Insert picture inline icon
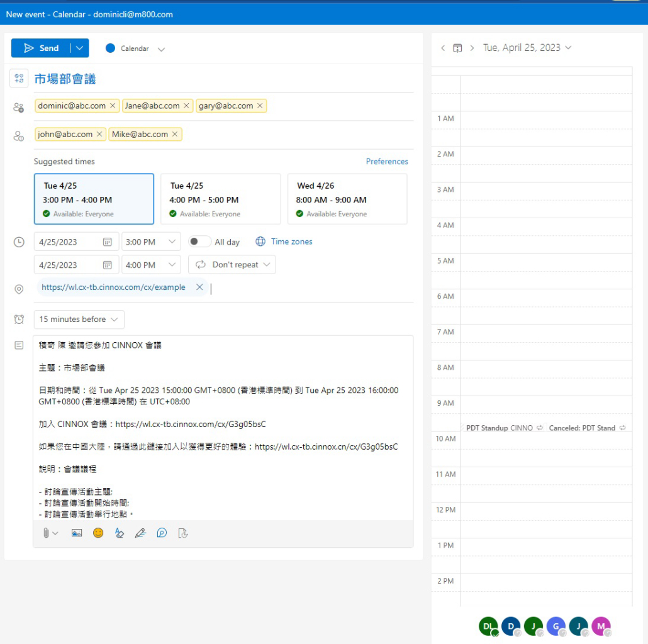The width and height of the screenshot is (648, 644). pyautogui.click(x=77, y=533)
